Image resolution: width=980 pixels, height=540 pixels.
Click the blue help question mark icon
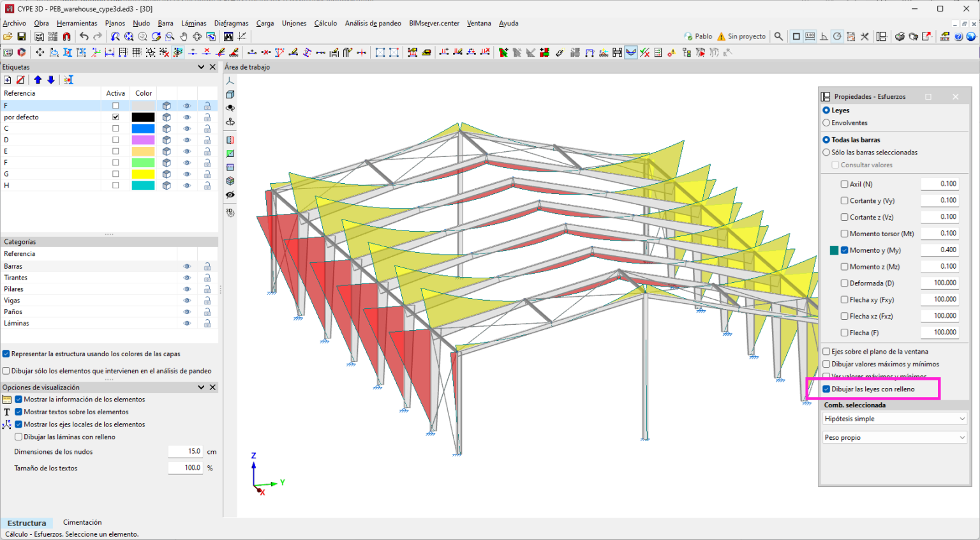958,37
